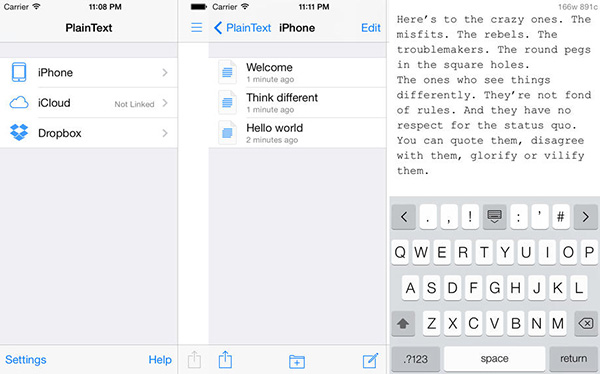
Task: Compose a new document
Action: [x=370, y=360]
